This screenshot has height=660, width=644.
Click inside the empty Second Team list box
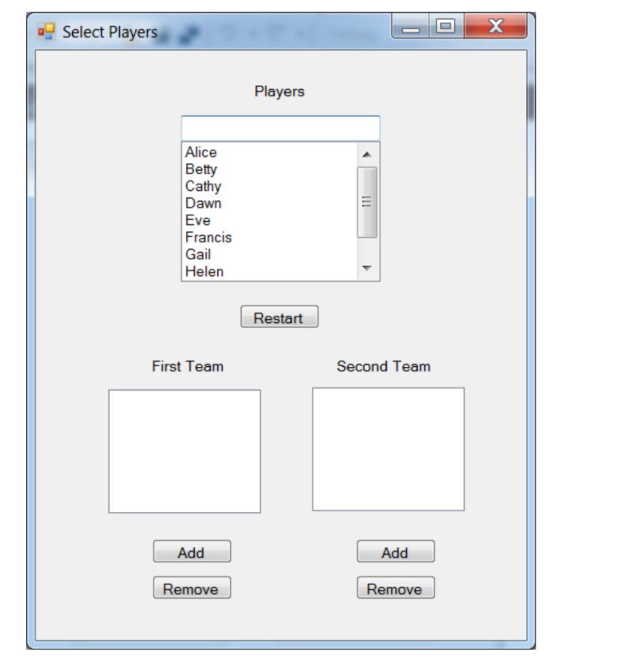point(389,448)
